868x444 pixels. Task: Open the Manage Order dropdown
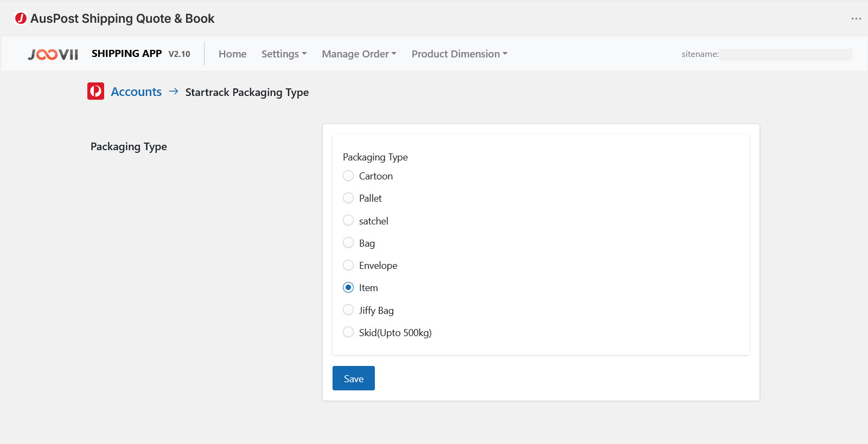[359, 54]
